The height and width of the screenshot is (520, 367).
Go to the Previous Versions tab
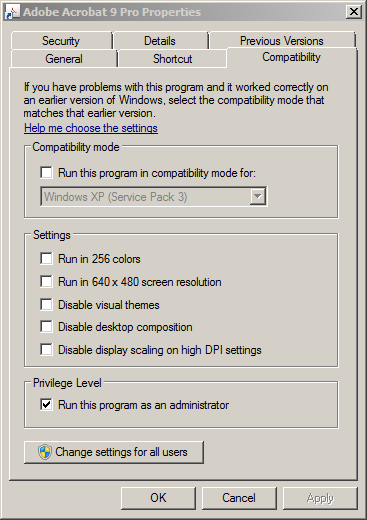click(x=282, y=41)
